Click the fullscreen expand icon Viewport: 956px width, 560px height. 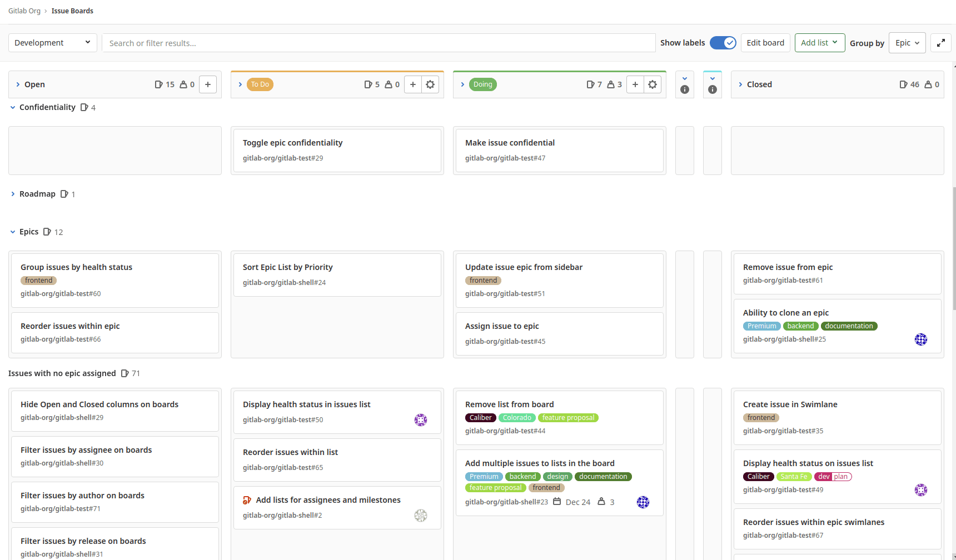click(x=940, y=43)
